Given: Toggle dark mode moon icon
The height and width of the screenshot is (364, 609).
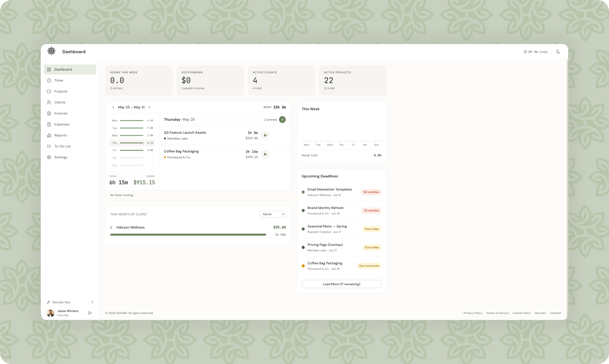Looking at the screenshot, I should pos(558,52).
